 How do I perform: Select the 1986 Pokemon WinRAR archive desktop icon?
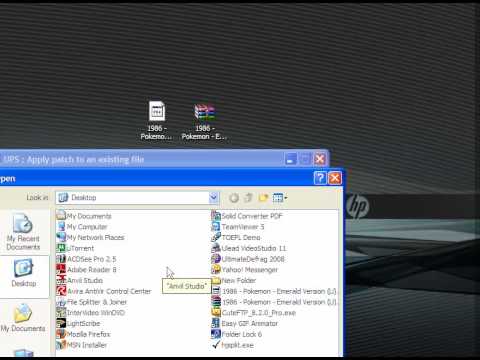pos(204,122)
